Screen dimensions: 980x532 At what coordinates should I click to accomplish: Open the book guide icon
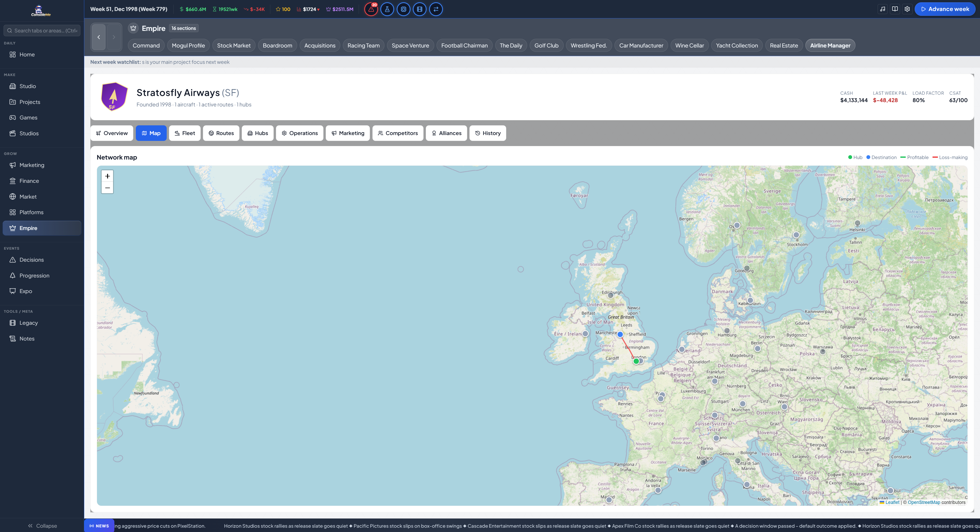895,9
